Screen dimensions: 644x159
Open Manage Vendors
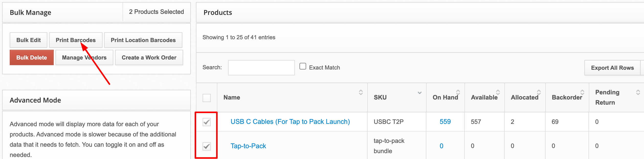(84, 58)
